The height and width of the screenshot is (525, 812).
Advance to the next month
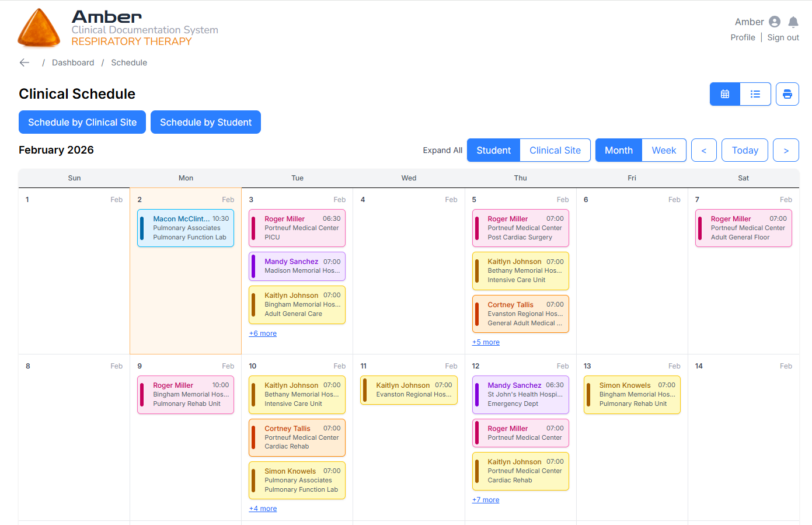(786, 150)
